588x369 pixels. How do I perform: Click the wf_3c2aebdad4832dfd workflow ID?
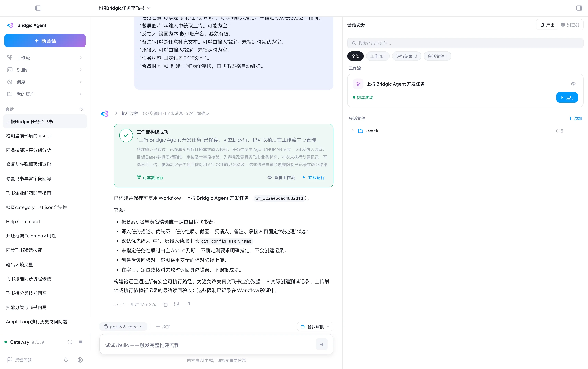click(279, 198)
